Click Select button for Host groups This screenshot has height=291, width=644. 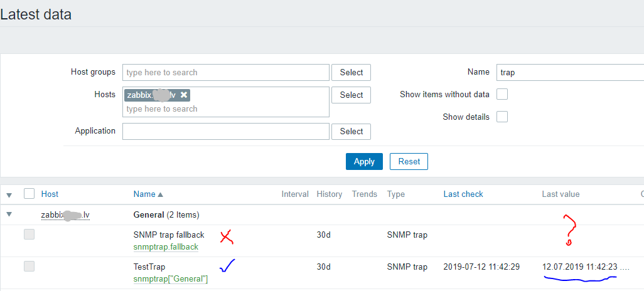pos(351,72)
